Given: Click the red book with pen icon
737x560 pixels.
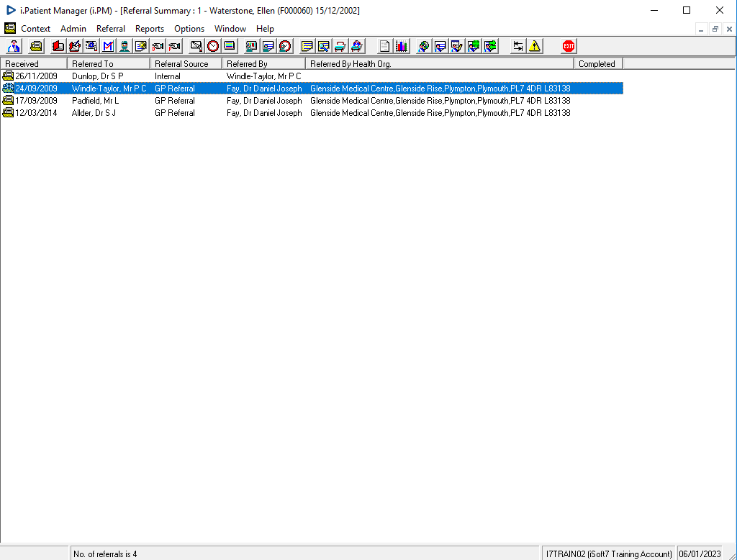Looking at the screenshot, I should click(75, 46).
